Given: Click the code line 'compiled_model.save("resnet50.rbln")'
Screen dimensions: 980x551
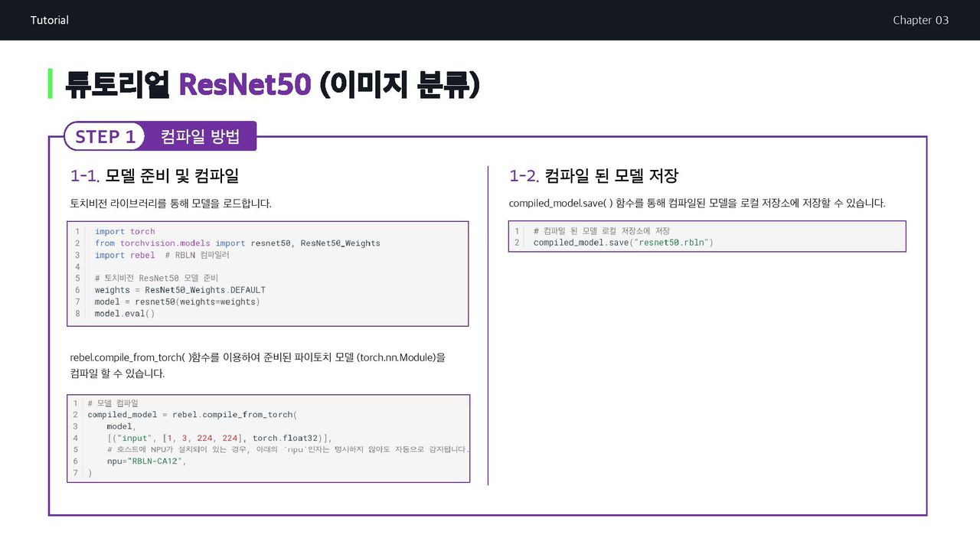Looking at the screenshot, I should point(623,243).
